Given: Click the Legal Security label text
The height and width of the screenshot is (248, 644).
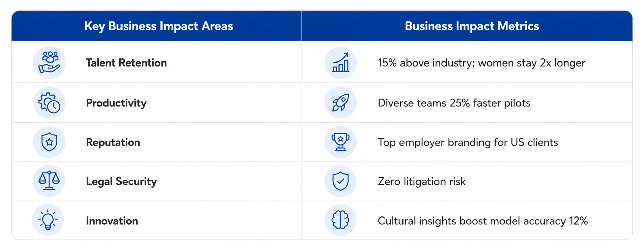Looking at the screenshot, I should click(x=121, y=182).
